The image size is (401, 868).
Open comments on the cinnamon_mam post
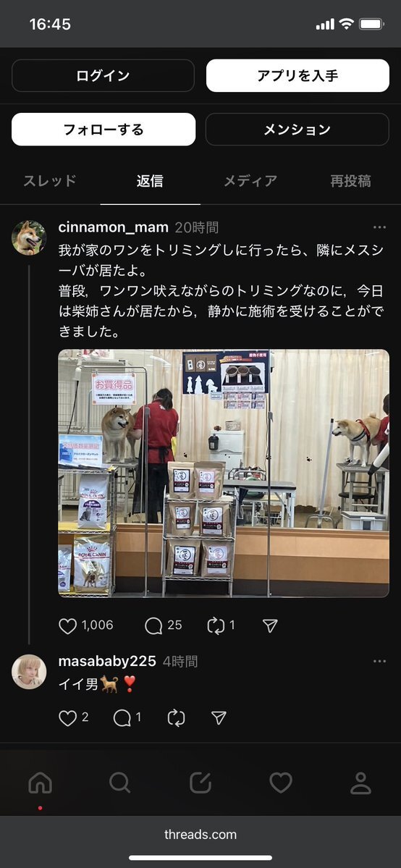[153, 625]
